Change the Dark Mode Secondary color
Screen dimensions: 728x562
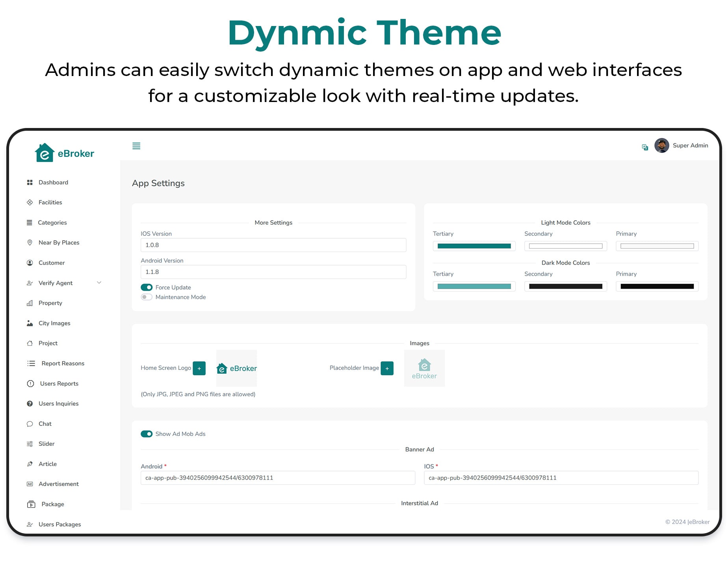click(x=565, y=286)
